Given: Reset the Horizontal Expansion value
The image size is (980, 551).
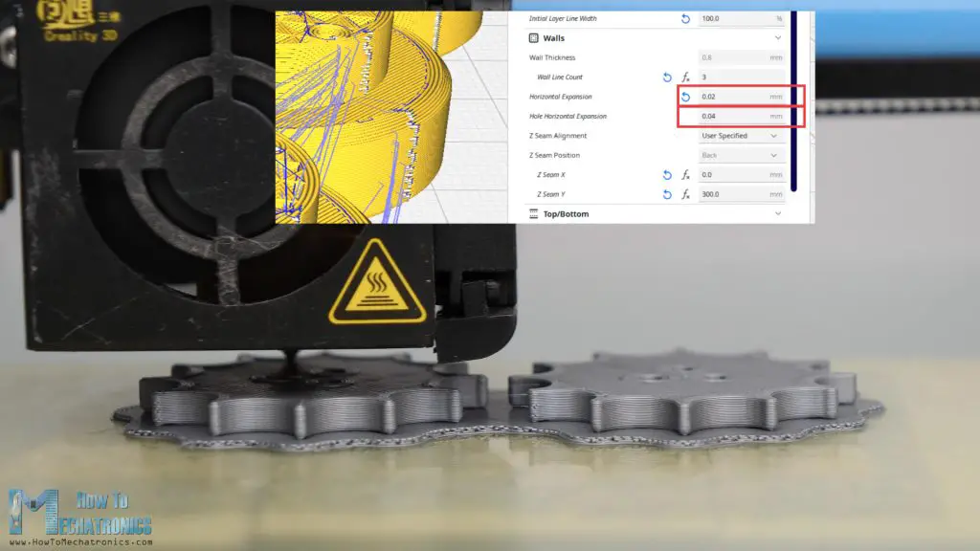Looking at the screenshot, I should [683, 96].
